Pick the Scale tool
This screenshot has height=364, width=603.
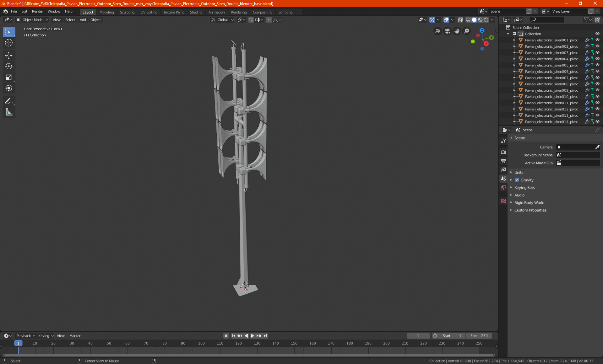pyautogui.click(x=9, y=77)
